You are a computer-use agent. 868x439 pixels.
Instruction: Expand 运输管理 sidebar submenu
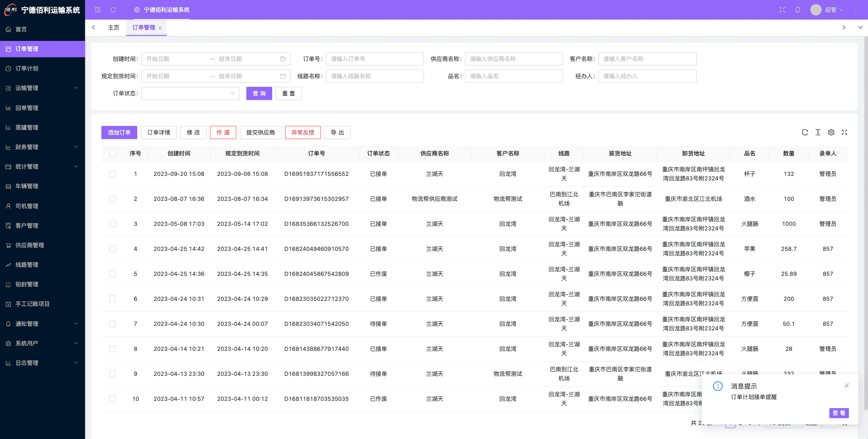coord(42,88)
